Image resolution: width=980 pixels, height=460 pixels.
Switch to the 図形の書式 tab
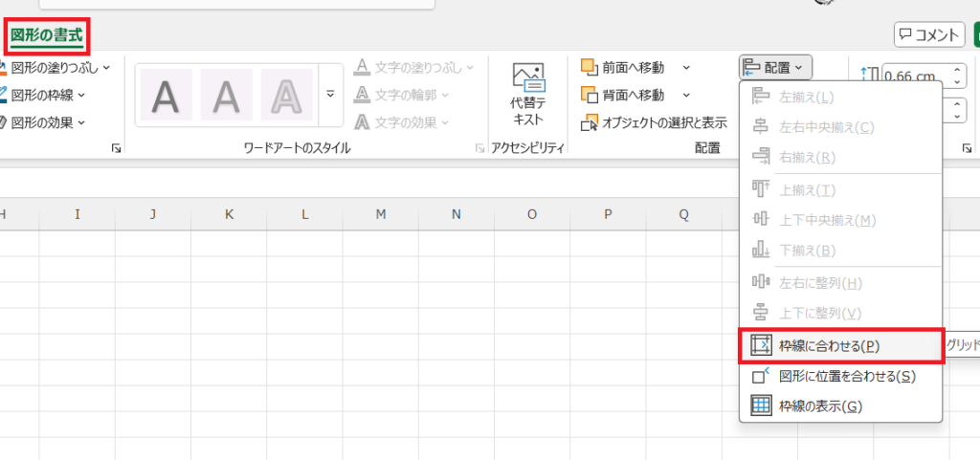[47, 36]
